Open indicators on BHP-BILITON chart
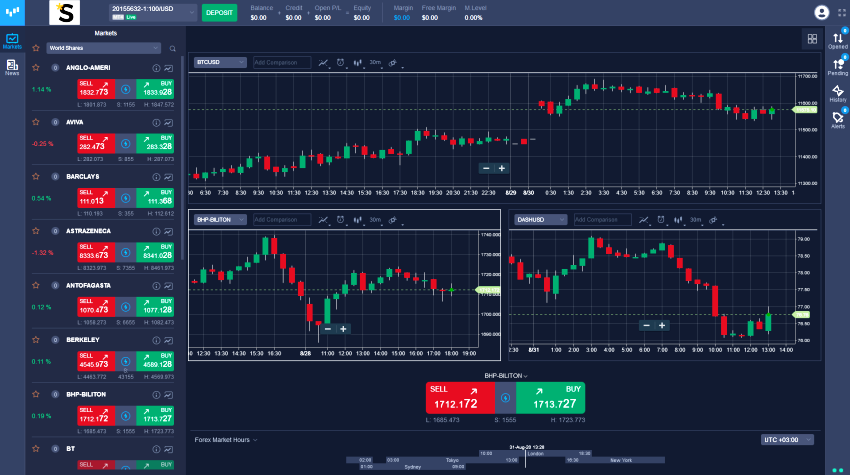Image resolution: width=850 pixels, height=475 pixels. coord(324,220)
